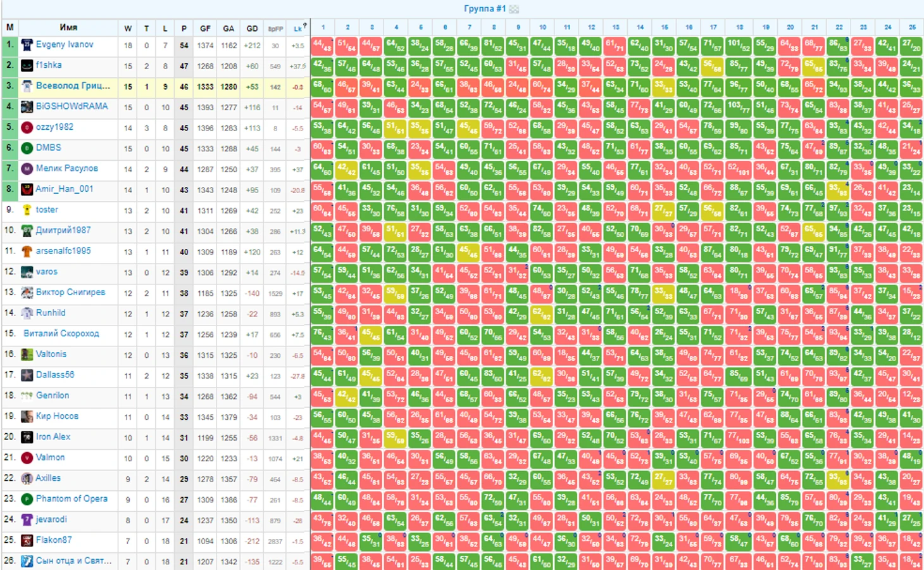Click the round 25 column header
This screenshot has height=570, width=924.
pyautogui.click(x=912, y=27)
